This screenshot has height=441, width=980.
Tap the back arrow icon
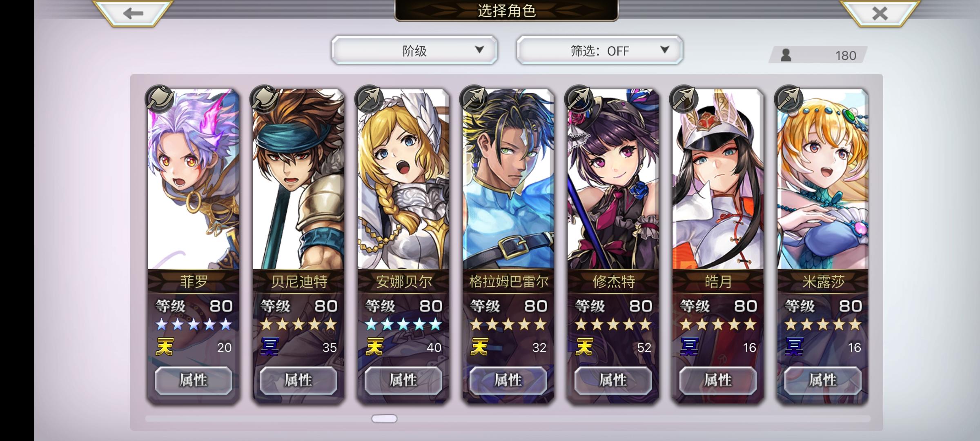tap(133, 13)
